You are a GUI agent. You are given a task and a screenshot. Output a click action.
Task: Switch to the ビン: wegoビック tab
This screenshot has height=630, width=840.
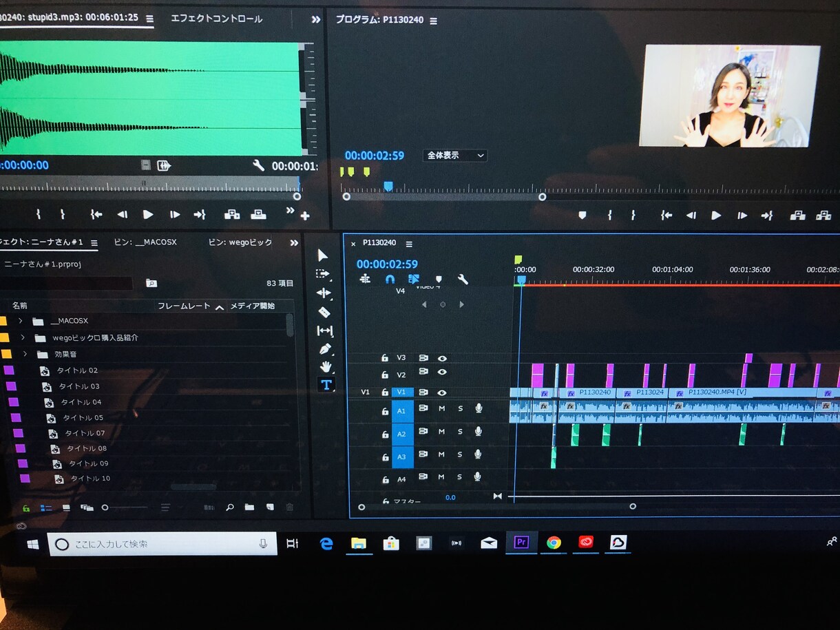[240, 242]
